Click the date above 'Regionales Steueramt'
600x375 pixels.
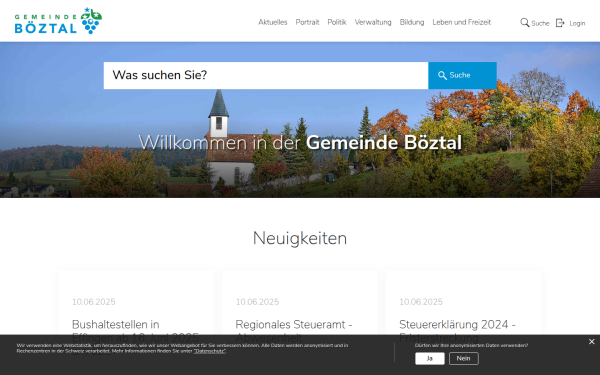(x=257, y=302)
